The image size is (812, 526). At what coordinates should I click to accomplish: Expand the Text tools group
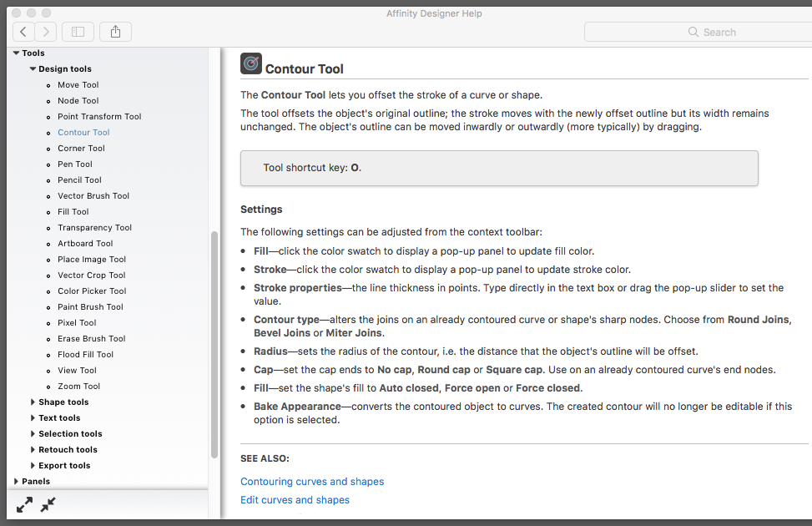(x=33, y=417)
